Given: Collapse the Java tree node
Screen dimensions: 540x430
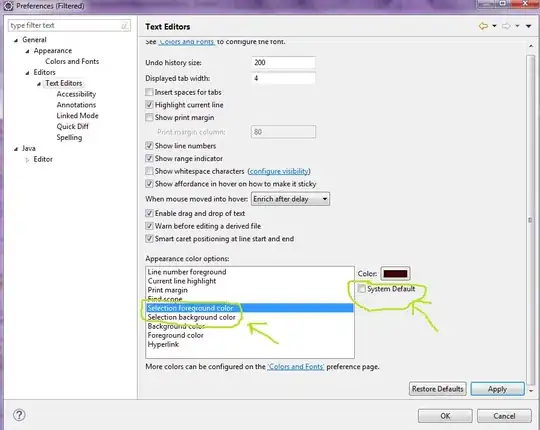Looking at the screenshot, I should pyautogui.click(x=16, y=149).
